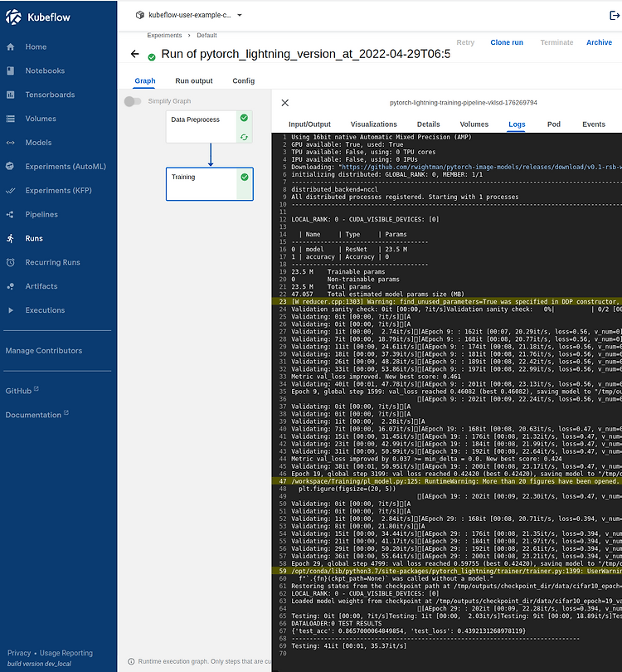Screen dimensions: 622x672
Task: Open the Volumes panel tab
Action: [474, 124]
